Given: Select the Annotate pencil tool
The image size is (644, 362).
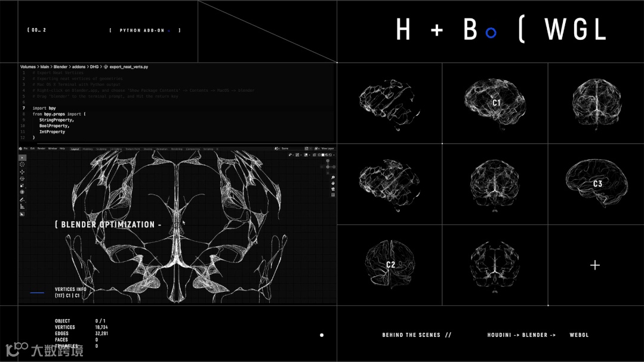Looking at the screenshot, I should 22,200.
